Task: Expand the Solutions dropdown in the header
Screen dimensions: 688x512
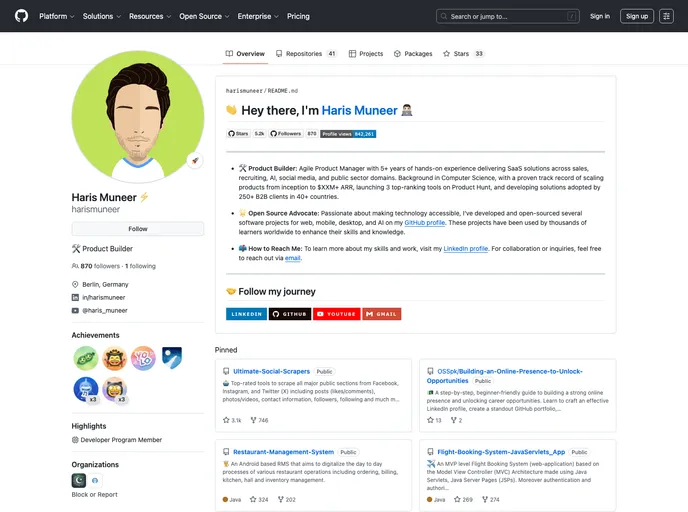Action: 102,16
